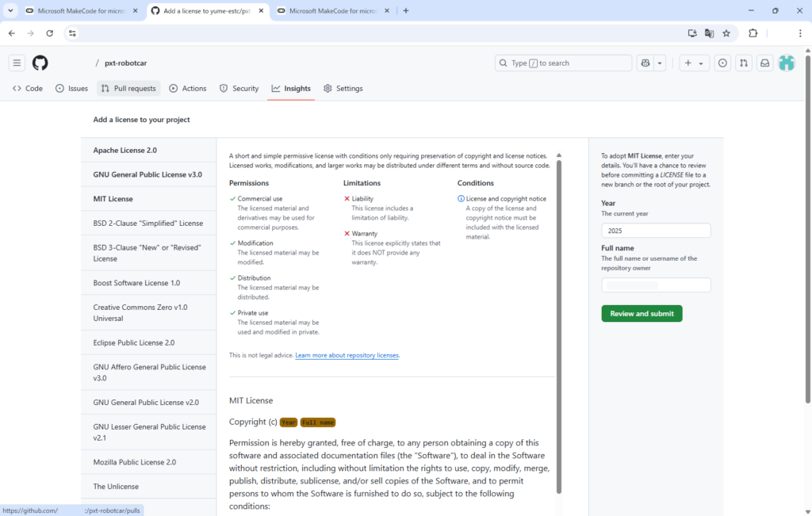
Task: Reload the current page
Action: 50,33
